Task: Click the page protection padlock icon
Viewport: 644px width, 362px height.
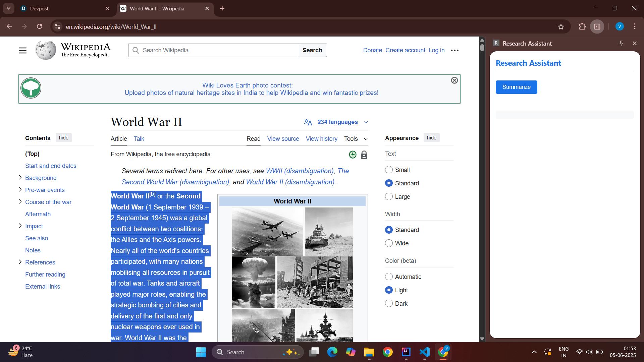Action: pyautogui.click(x=364, y=155)
